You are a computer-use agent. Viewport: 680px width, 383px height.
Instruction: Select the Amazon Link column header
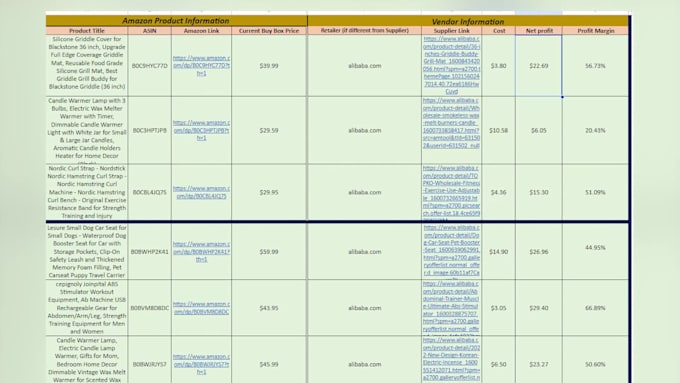201,31
